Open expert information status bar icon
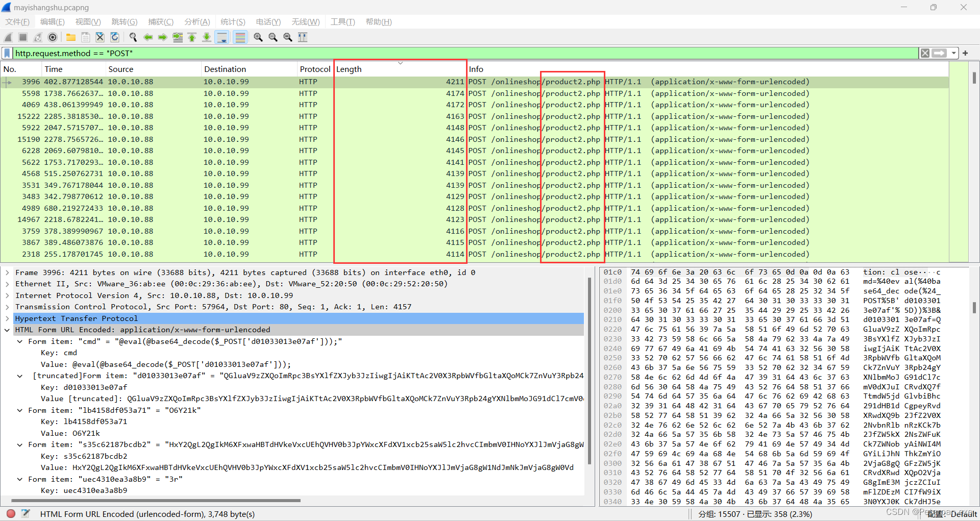 [x=11, y=514]
